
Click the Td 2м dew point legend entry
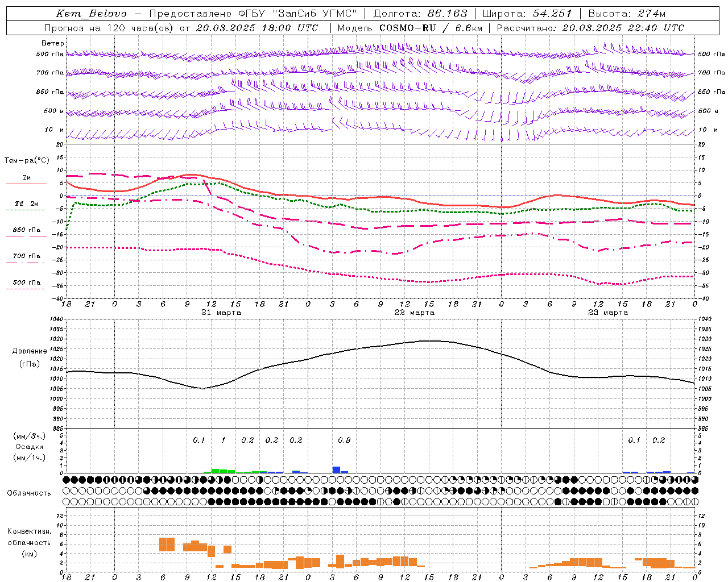tap(27, 203)
